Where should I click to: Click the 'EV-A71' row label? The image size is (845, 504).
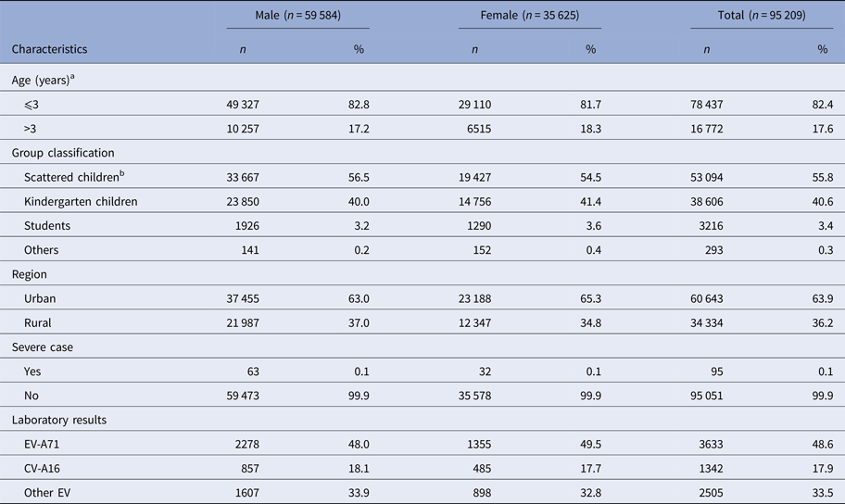44,444
